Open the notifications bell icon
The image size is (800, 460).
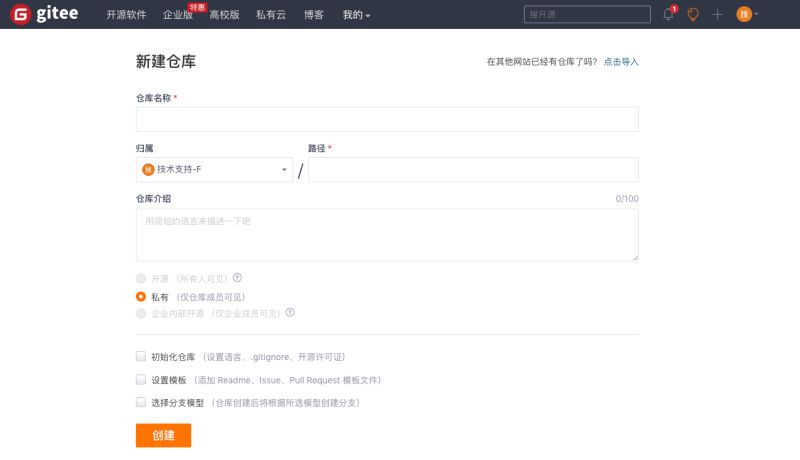(668, 14)
